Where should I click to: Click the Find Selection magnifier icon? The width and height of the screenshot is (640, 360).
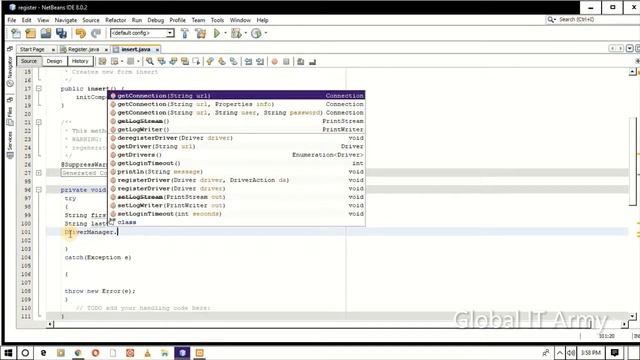click(x=150, y=62)
